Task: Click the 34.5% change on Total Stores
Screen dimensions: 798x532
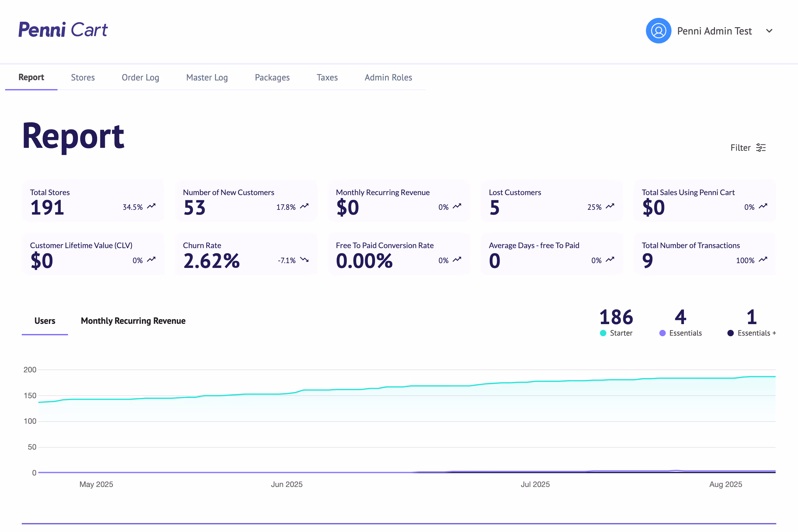Action: (x=133, y=207)
